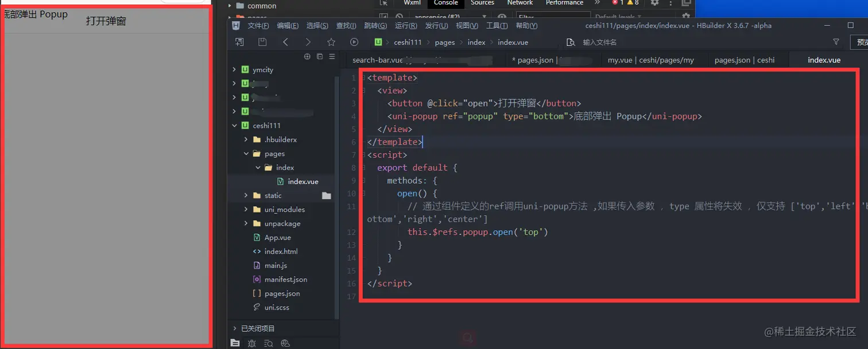The height and width of the screenshot is (349, 868).
Task: Click the sidebar toggle icon in HBuilder toolbar
Action: click(239, 42)
